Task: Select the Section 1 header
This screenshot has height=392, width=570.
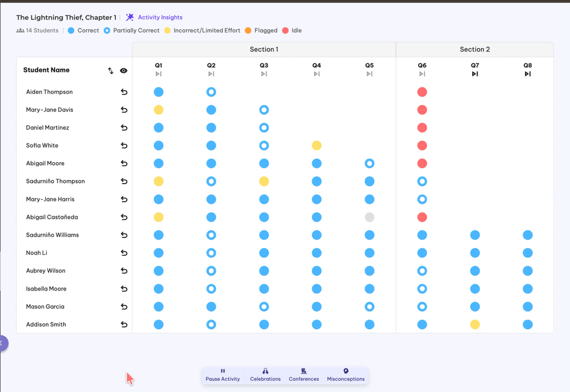Action: pos(264,49)
